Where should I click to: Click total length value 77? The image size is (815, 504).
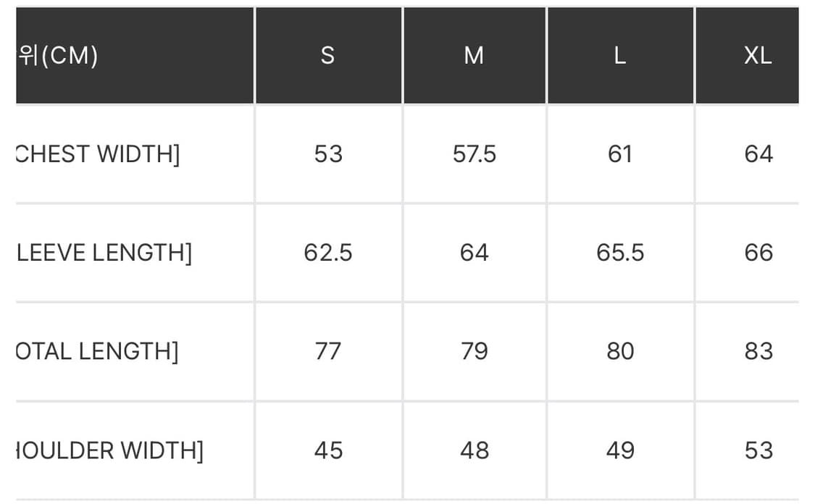point(328,351)
